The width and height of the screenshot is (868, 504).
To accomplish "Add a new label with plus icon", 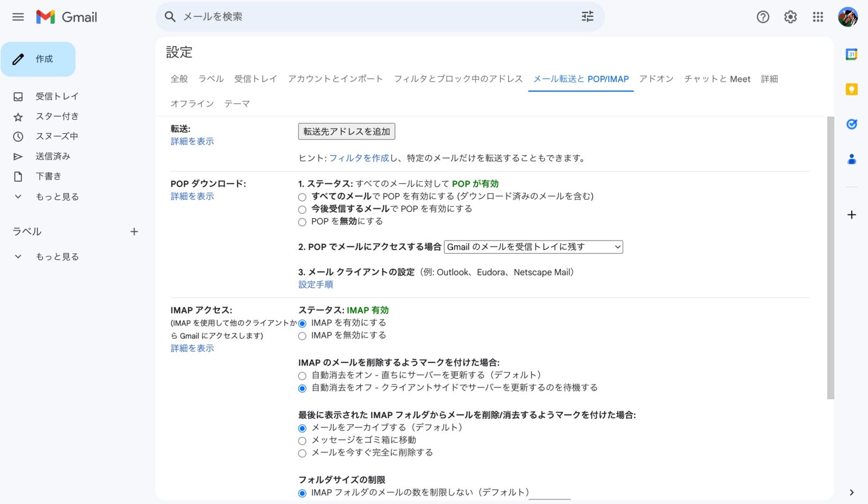I will point(134,232).
